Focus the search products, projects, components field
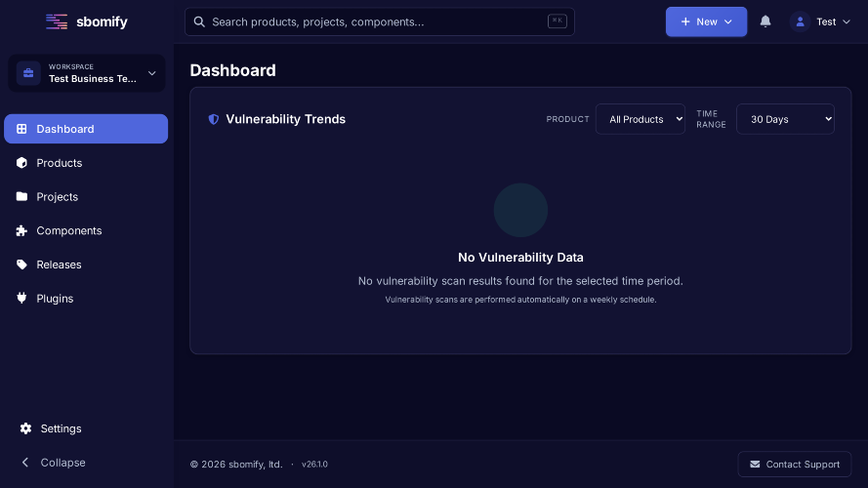 (379, 21)
